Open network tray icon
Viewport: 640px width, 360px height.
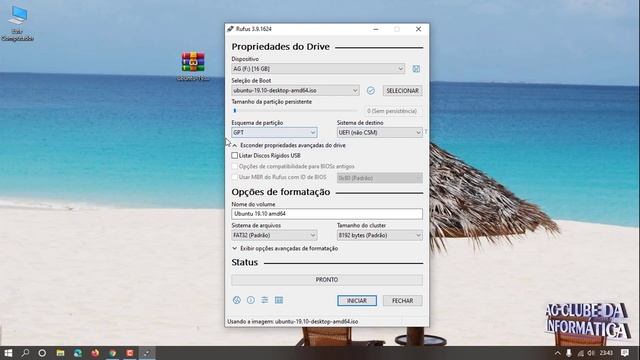click(x=580, y=353)
